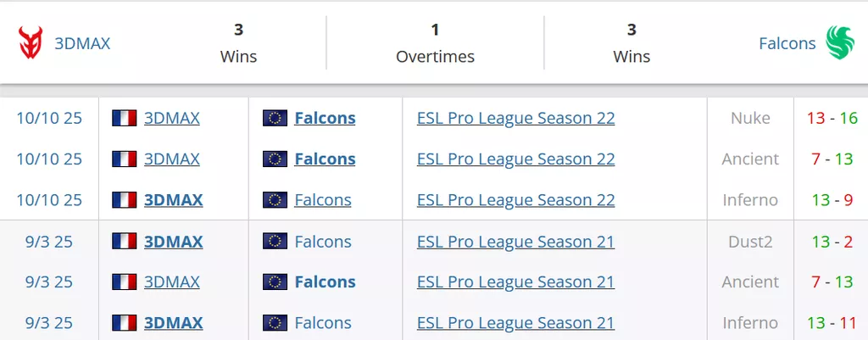Viewport: 868px width, 340px height.
Task: Open Falcons link in 13 - 9 Inferno row
Action: point(323,200)
